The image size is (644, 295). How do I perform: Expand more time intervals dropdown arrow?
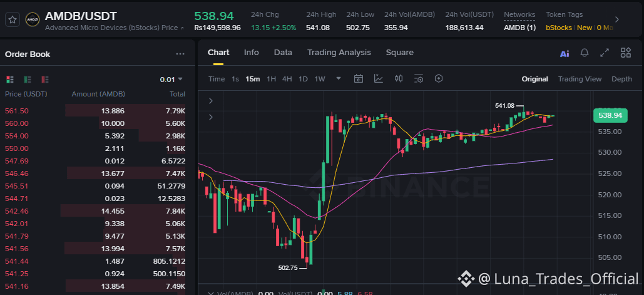tap(339, 78)
